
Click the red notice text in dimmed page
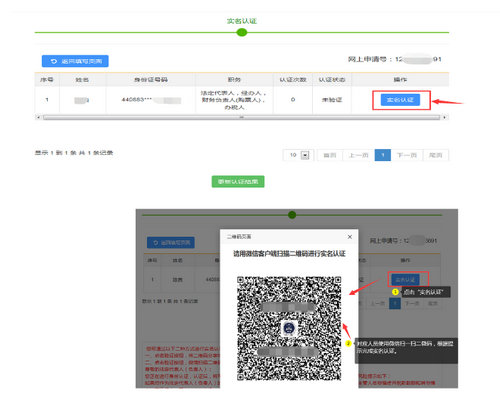click(182, 366)
